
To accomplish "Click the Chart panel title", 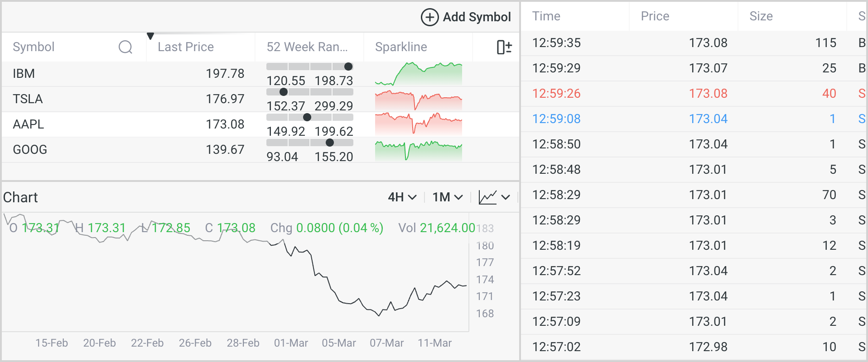I will (20, 197).
